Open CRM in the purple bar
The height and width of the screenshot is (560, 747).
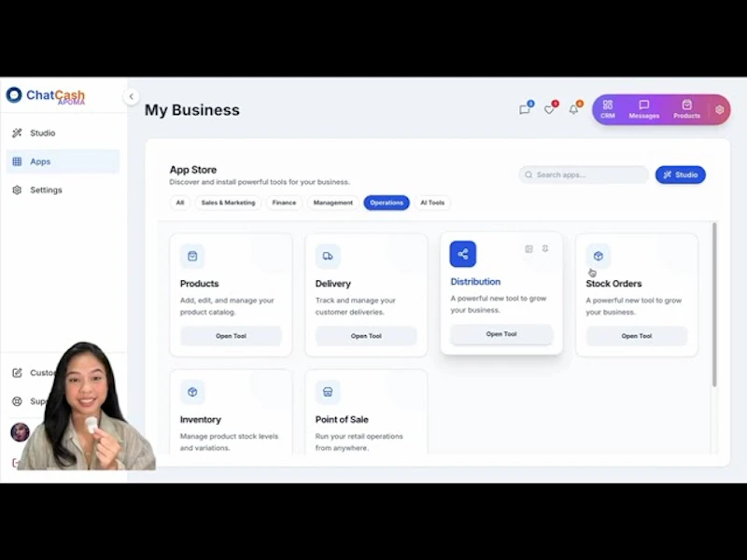(608, 109)
